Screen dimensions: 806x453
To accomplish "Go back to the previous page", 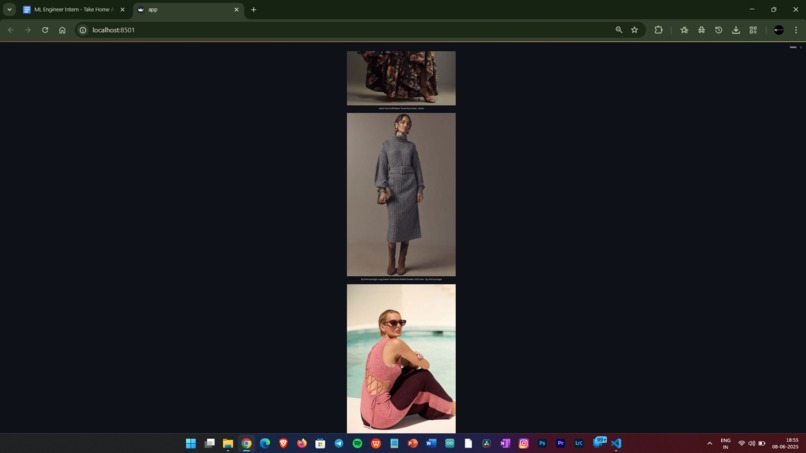I will point(11,30).
